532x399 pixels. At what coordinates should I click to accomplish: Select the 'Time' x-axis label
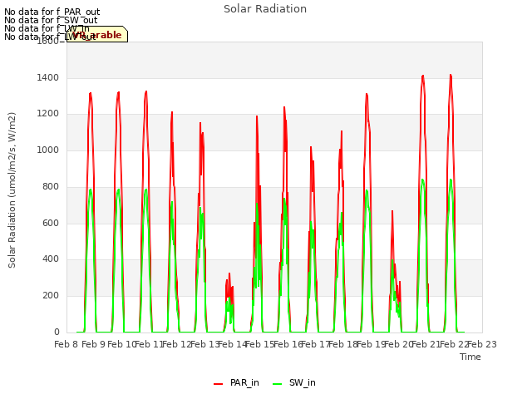point(470,357)
